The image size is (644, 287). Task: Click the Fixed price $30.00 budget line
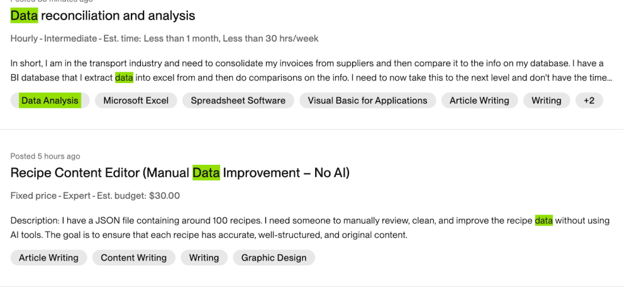(95, 196)
